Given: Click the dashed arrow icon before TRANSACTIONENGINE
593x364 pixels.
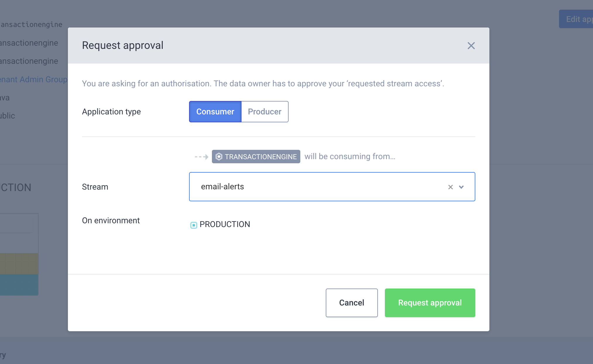Looking at the screenshot, I should [x=201, y=157].
